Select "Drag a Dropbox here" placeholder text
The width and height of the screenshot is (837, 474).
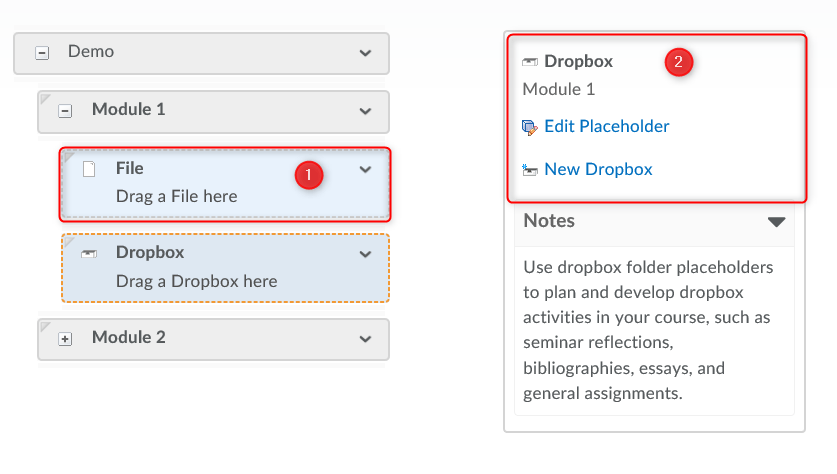pyautogui.click(x=196, y=281)
